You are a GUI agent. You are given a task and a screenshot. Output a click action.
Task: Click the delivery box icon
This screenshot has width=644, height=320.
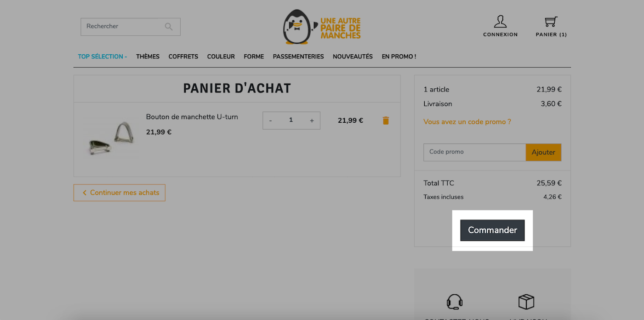[526, 302]
